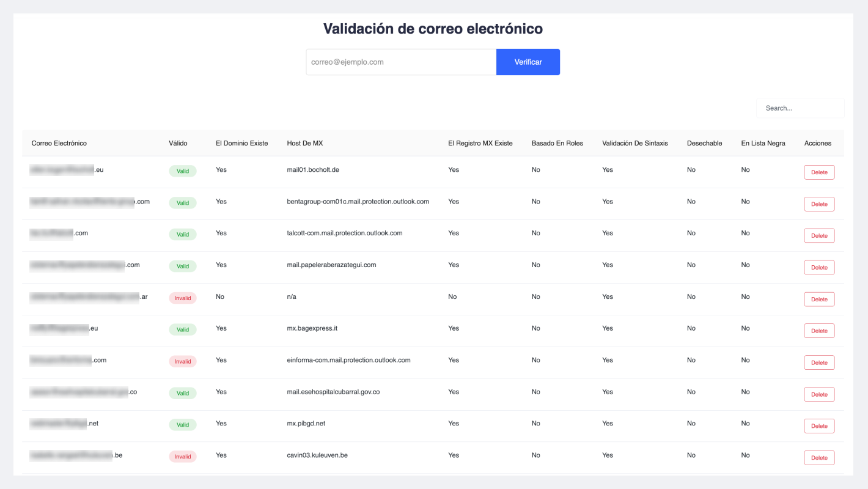Viewport: 868px width, 489px height.
Task: Delete the mx.pibgd.net row
Action: click(819, 426)
